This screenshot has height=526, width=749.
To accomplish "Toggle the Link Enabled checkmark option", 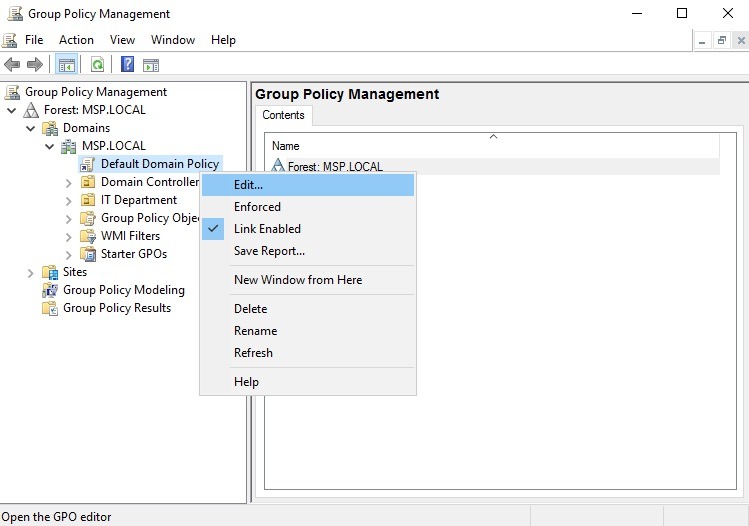I will click(267, 229).
